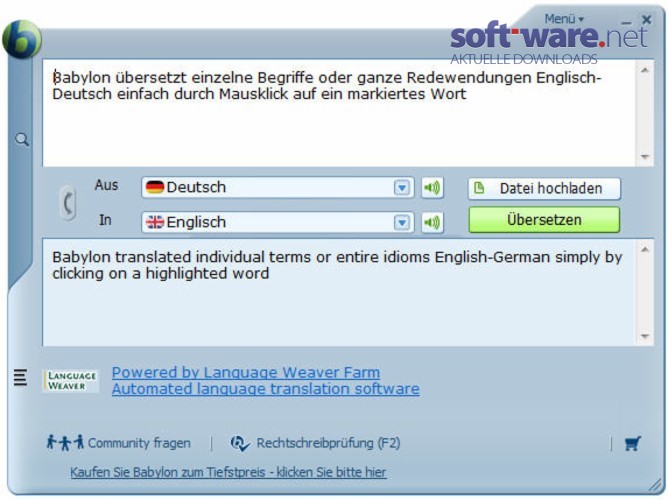Click Rechtschreibprüfung (F2)
The width and height of the screenshot is (668, 500).
(x=328, y=443)
